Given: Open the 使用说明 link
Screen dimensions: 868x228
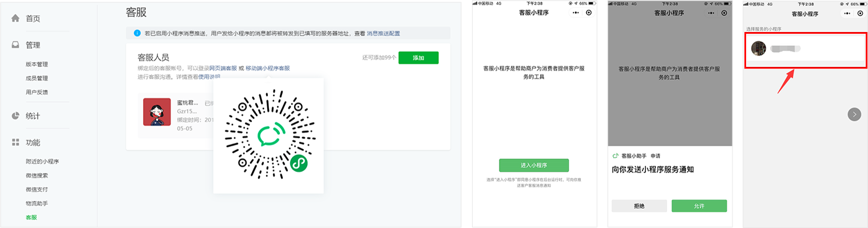Looking at the screenshot, I should tap(209, 77).
